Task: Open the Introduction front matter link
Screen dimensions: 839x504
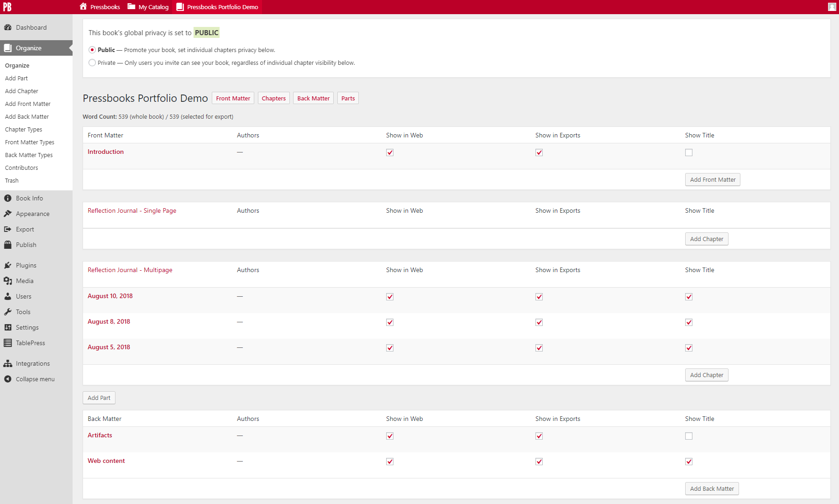Action: tap(105, 152)
